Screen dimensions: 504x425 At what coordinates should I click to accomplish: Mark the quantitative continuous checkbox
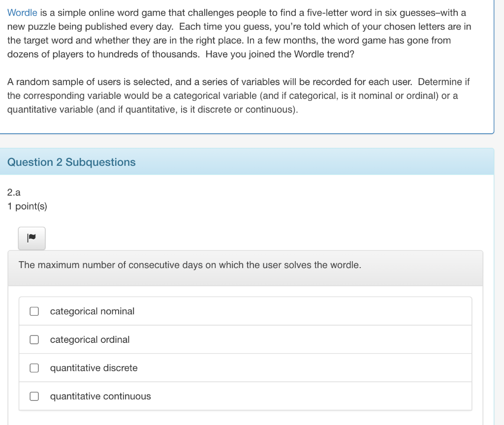[34, 396]
